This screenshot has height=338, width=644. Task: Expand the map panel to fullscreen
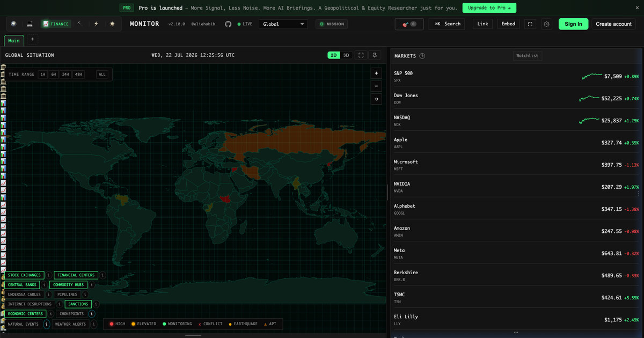tap(361, 55)
